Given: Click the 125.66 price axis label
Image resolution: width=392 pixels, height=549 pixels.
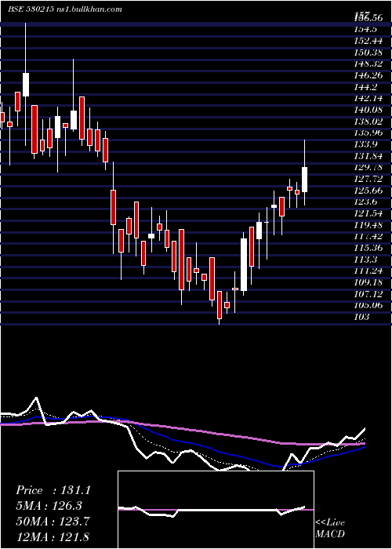Looking at the screenshot, I should (368, 191).
